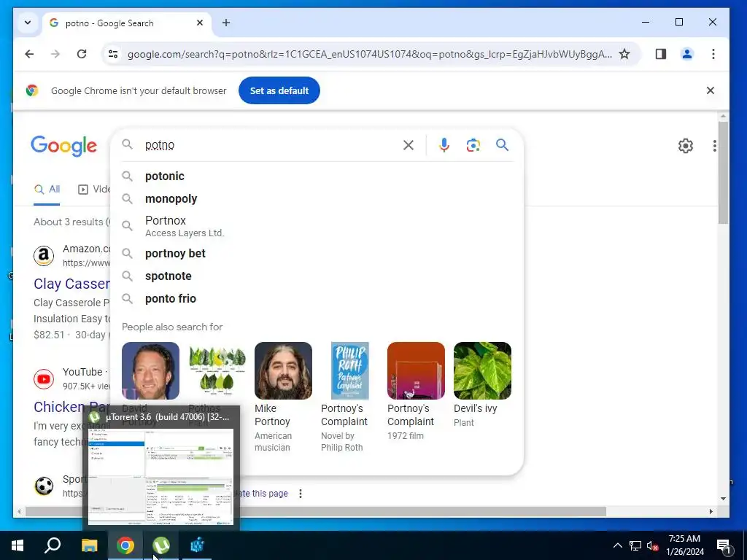Open the Clay Casserole result link

72,284
